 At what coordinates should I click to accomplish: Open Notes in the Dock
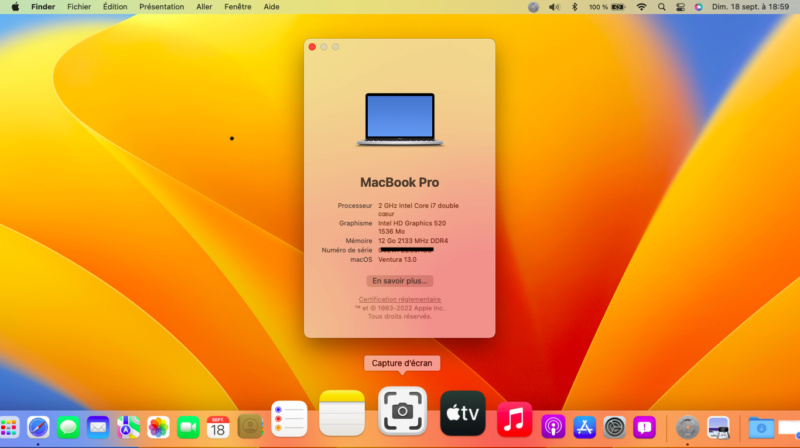(x=342, y=413)
